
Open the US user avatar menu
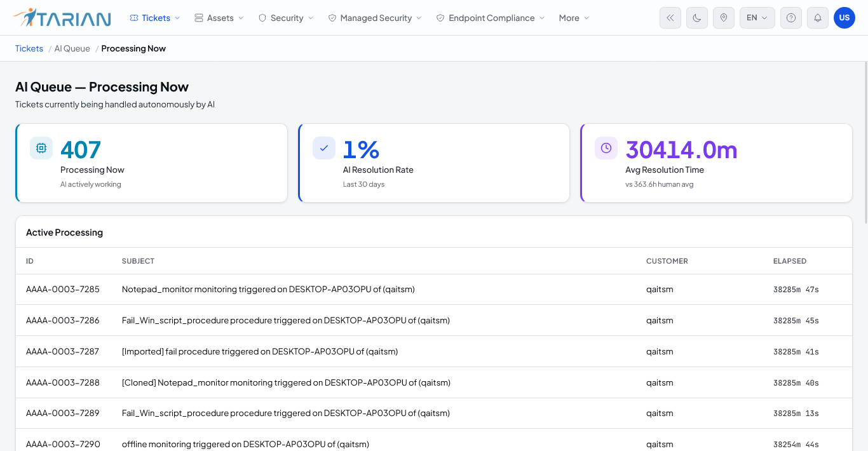(844, 18)
